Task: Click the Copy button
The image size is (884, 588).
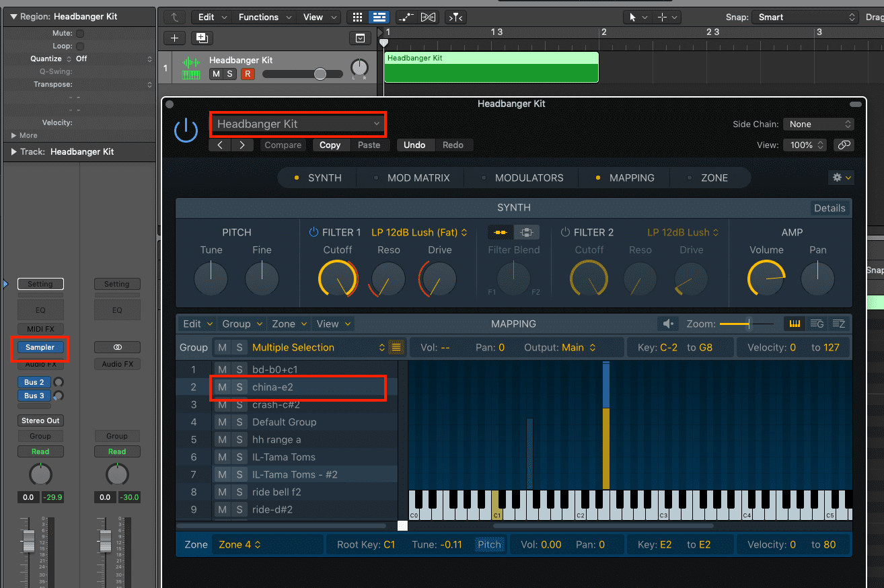Action: [x=330, y=145]
